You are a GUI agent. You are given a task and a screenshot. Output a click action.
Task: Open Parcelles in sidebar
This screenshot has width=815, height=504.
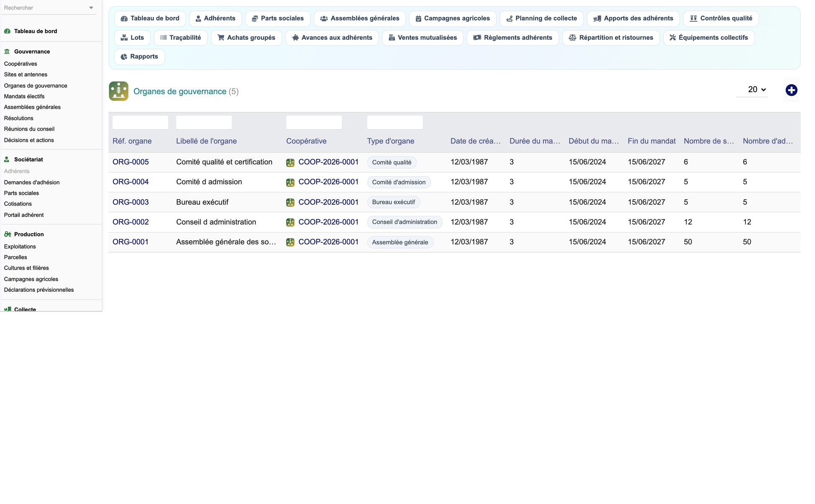(x=15, y=257)
